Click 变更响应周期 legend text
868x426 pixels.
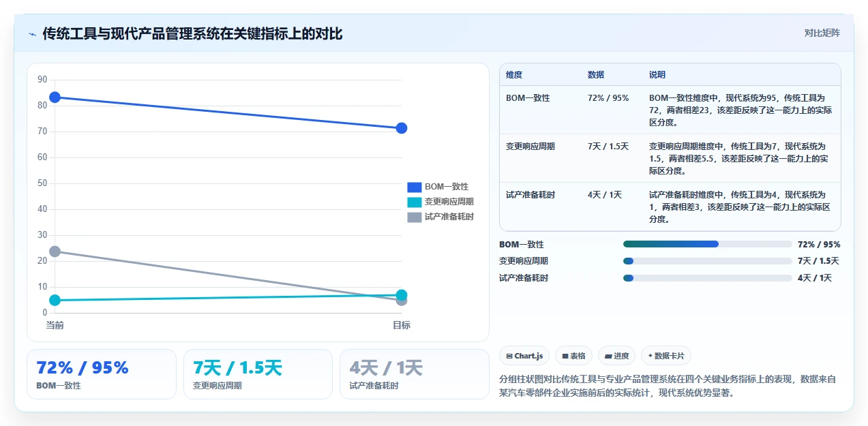pyautogui.click(x=449, y=202)
